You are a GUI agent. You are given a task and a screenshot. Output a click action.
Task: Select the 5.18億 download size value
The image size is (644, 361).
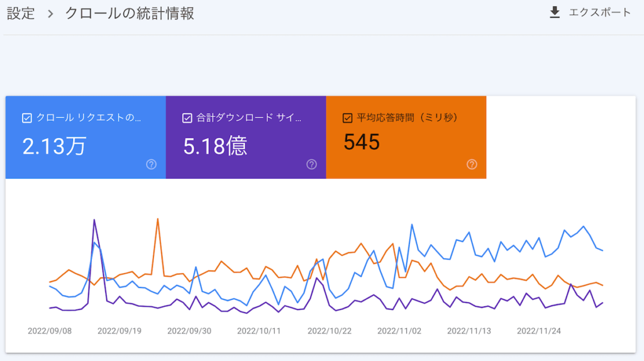point(215,146)
